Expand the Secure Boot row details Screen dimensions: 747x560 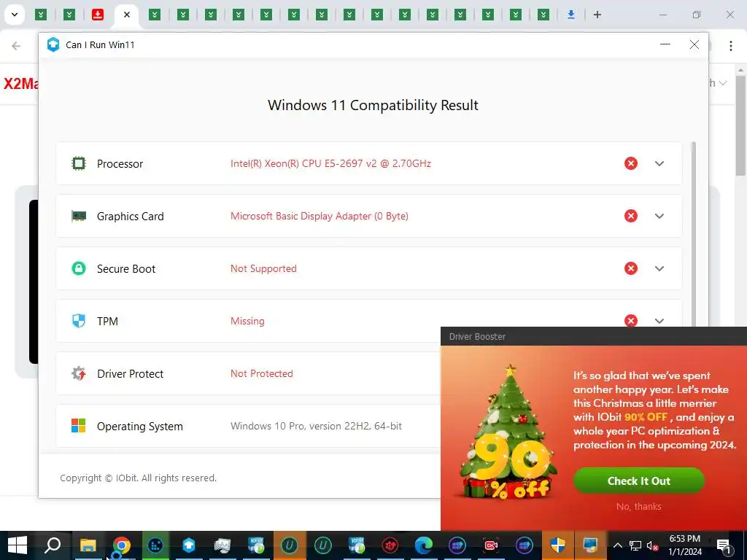point(659,268)
